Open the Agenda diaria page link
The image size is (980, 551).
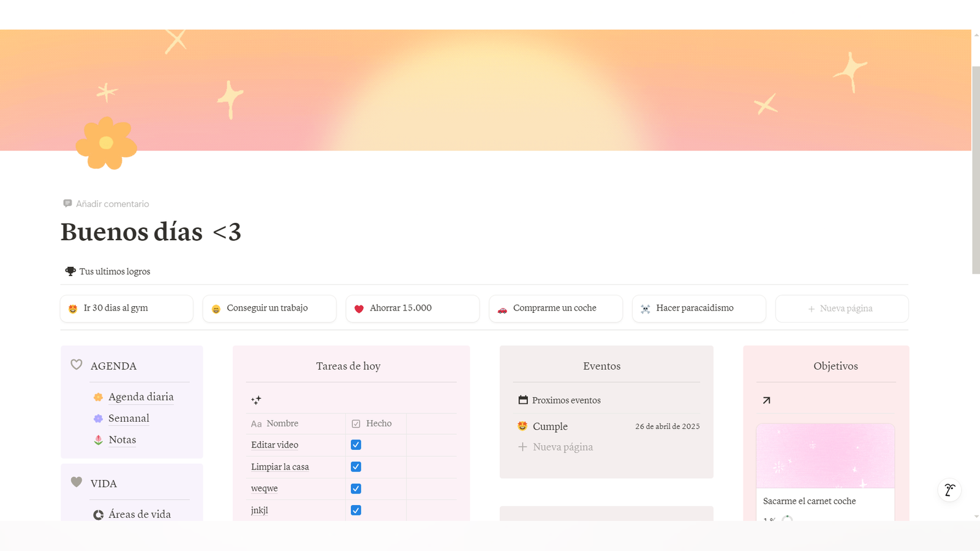click(x=141, y=397)
